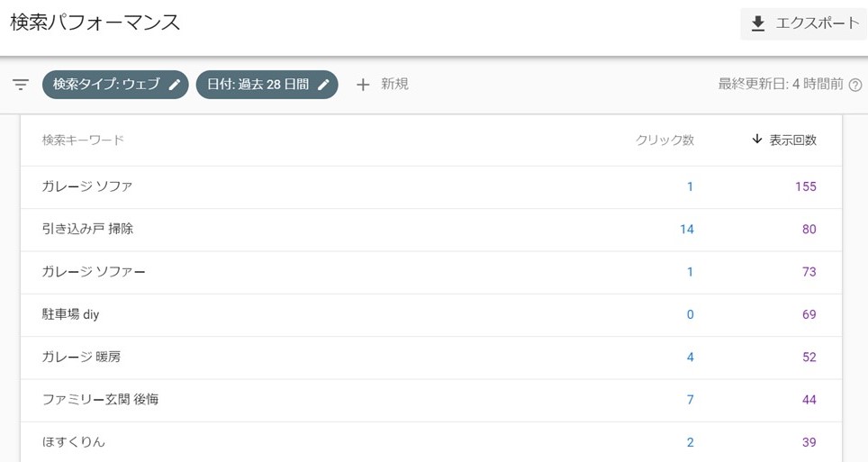
Task: Open the ほすくりん query row
Action: [431, 442]
